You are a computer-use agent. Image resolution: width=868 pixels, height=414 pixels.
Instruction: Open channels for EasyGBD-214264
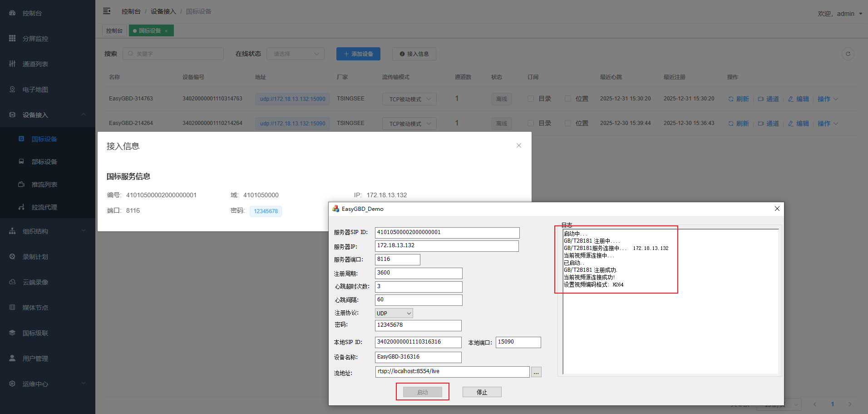[769, 124]
